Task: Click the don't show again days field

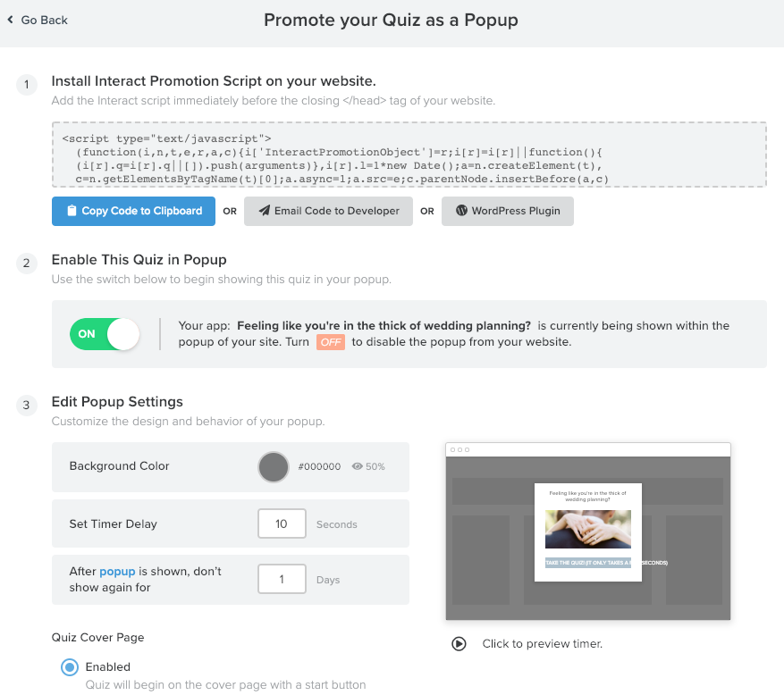Action: (x=282, y=579)
